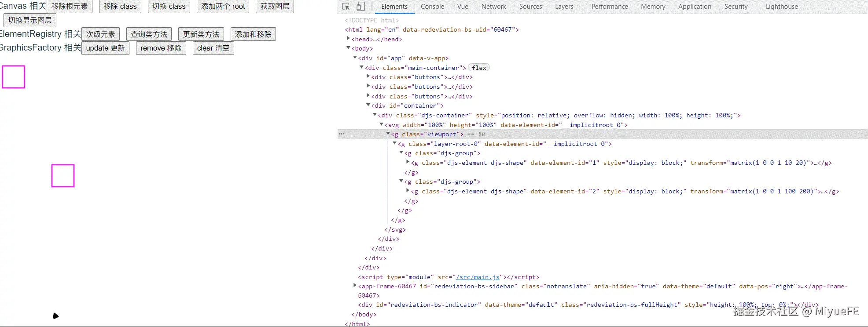Expand the app-frame redeviation-bs-sidebar node
The height and width of the screenshot is (327, 868).
355,286
